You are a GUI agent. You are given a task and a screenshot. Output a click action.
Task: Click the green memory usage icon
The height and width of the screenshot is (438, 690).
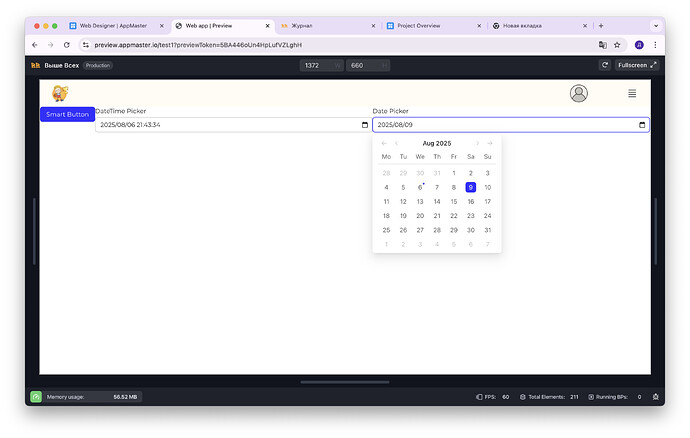(x=36, y=397)
